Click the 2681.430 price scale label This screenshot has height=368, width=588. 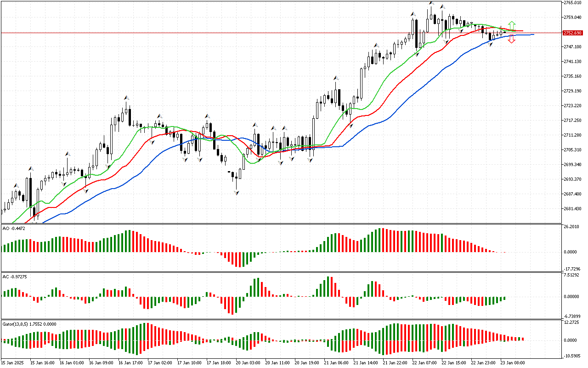point(572,209)
